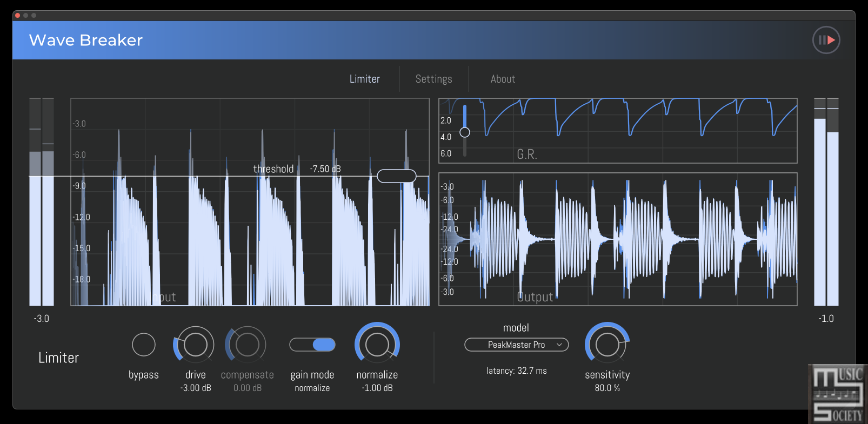868x424 pixels.
Task: Click the output meter -1.0 value
Action: (x=826, y=319)
